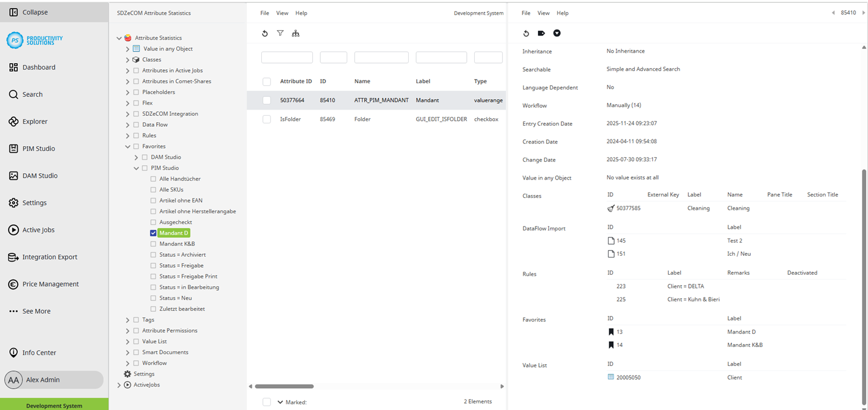868x410 pixels.
Task: Open PIM Studio from the sidebar
Action: (x=38, y=149)
